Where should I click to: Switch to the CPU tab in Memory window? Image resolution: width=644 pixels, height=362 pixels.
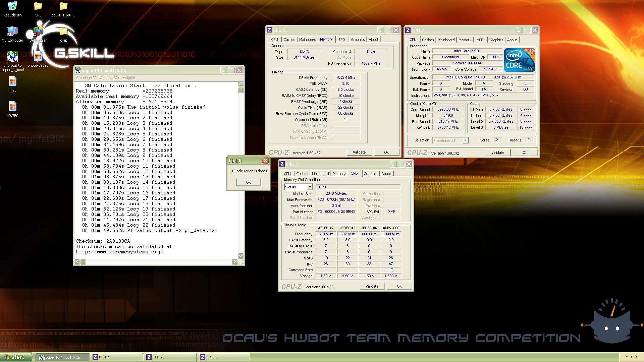(x=274, y=40)
